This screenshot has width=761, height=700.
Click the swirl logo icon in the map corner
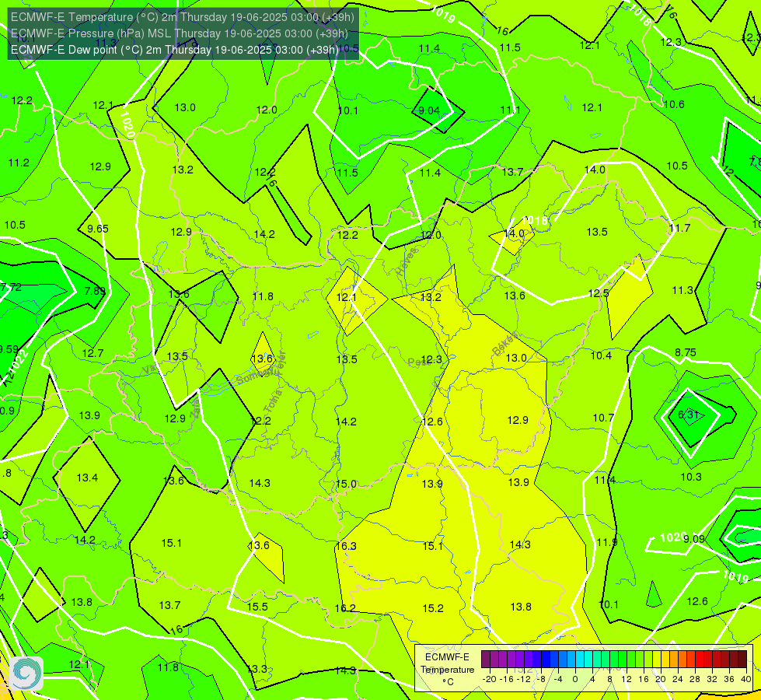(x=27, y=673)
